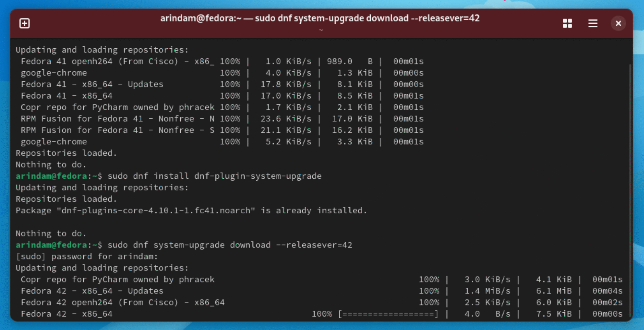Image resolution: width=644 pixels, height=330 pixels.
Task: Click 'Fedora 41 openh264 (From Cisco)' row
Action: (x=222, y=62)
